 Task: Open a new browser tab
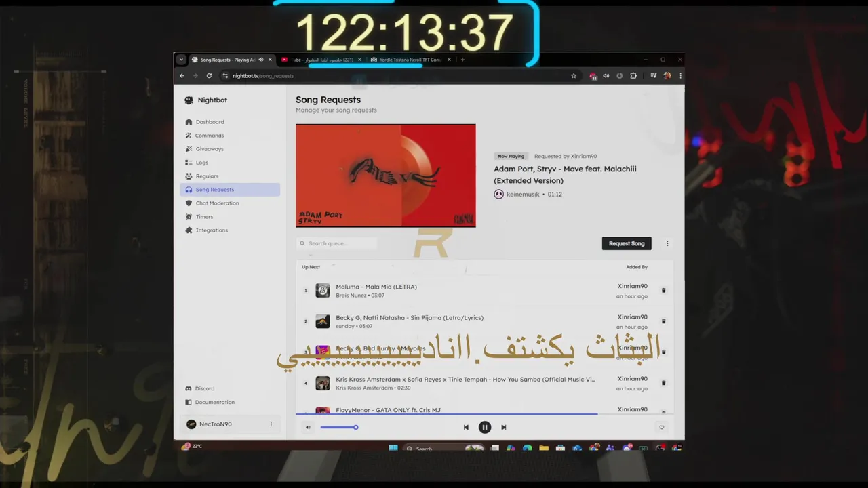(462, 60)
